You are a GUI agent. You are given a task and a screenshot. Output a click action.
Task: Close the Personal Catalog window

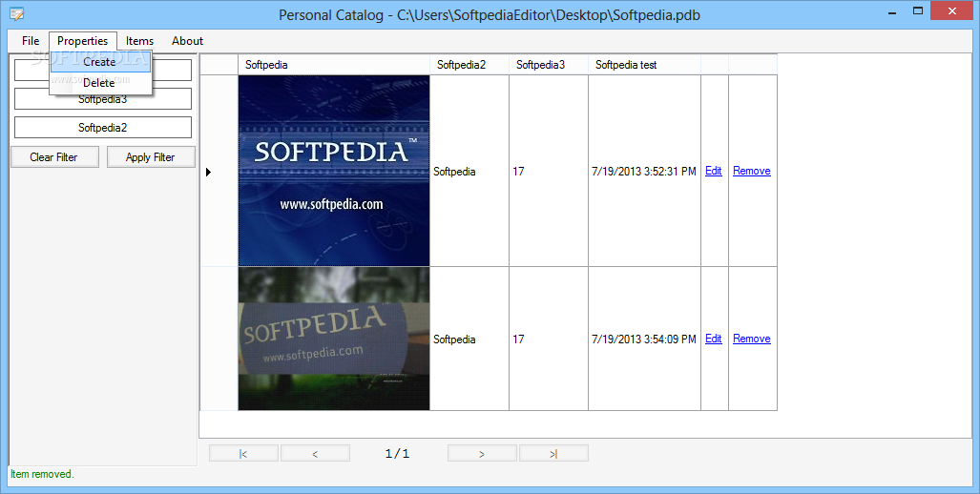(x=952, y=10)
